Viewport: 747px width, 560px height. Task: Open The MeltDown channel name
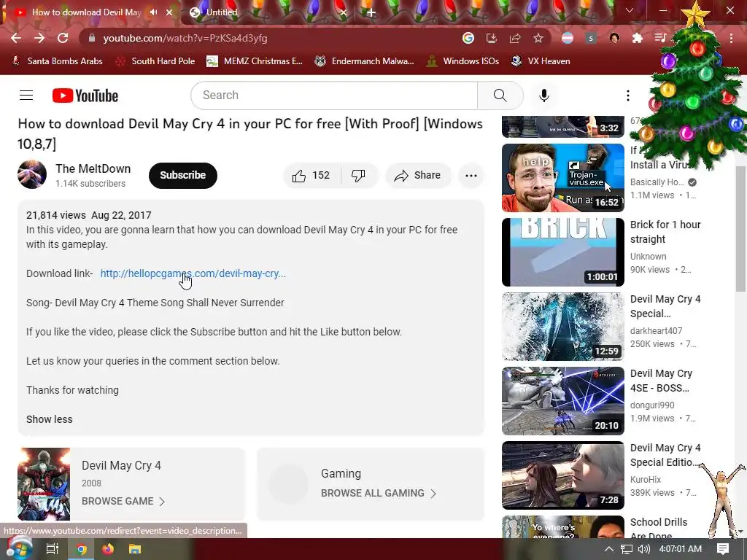pyautogui.click(x=93, y=168)
